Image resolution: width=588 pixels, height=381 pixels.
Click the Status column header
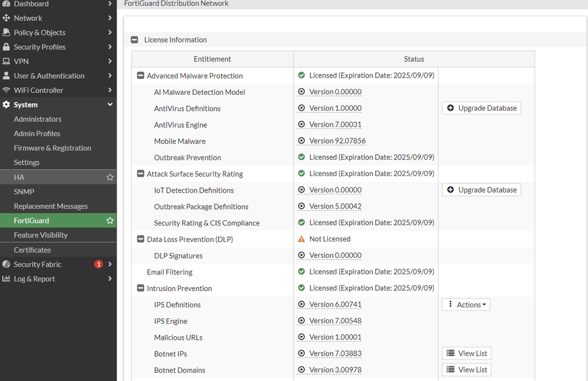point(414,59)
